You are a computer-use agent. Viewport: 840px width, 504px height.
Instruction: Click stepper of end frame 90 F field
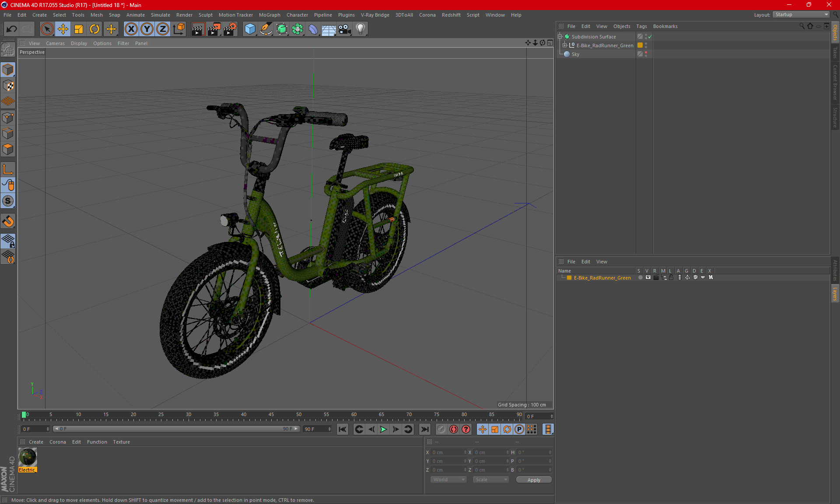(329, 429)
